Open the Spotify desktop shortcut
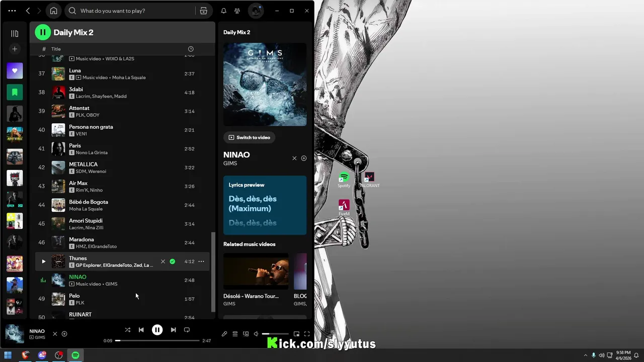Image resolution: width=644 pixels, height=362 pixels. tap(344, 180)
